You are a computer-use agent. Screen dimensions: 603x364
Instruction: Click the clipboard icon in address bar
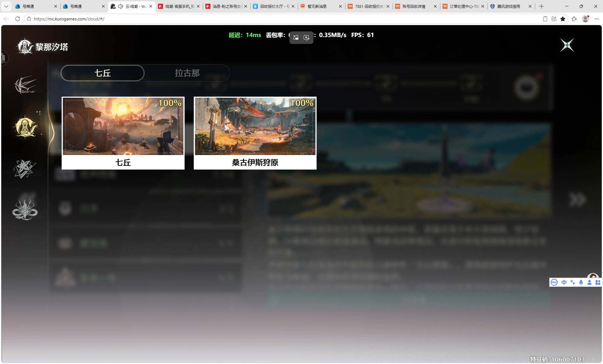click(x=545, y=19)
